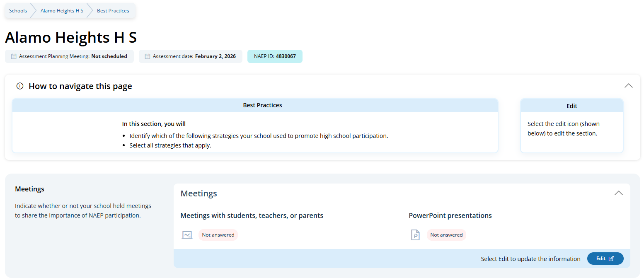Viewport: 644px width, 278px height.
Task: Click the PowerPoint file icon
Action: click(x=415, y=235)
